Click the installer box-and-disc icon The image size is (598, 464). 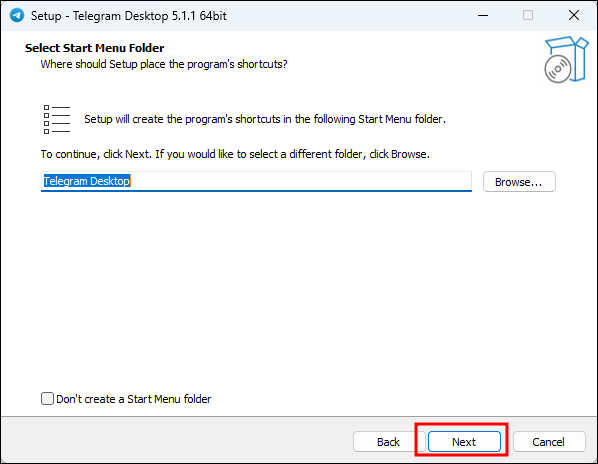click(x=566, y=59)
